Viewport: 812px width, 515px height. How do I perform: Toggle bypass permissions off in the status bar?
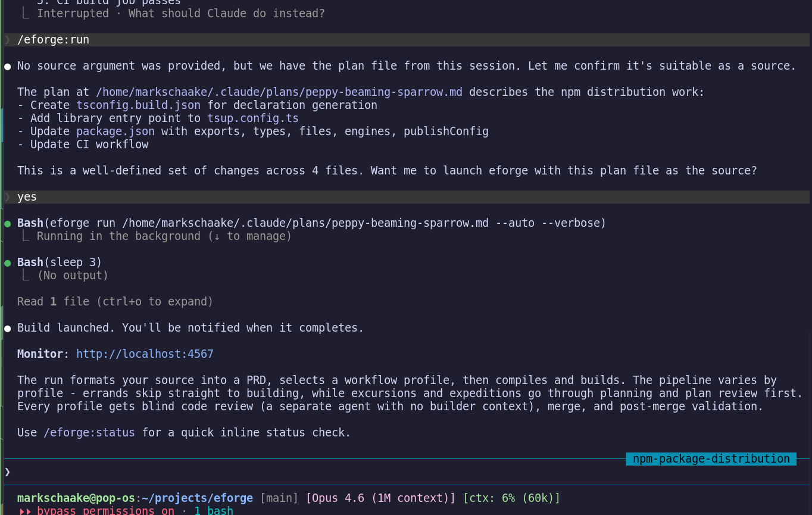pos(105,510)
